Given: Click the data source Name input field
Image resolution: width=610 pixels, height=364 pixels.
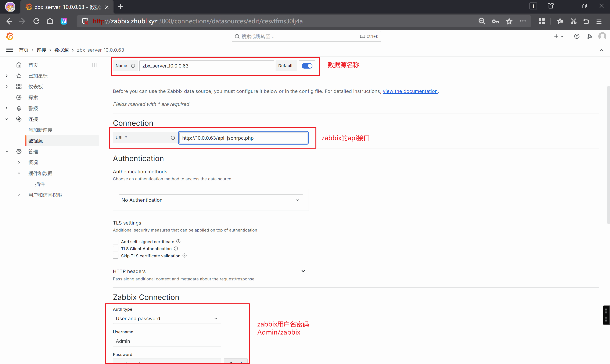Looking at the screenshot, I should click(207, 66).
